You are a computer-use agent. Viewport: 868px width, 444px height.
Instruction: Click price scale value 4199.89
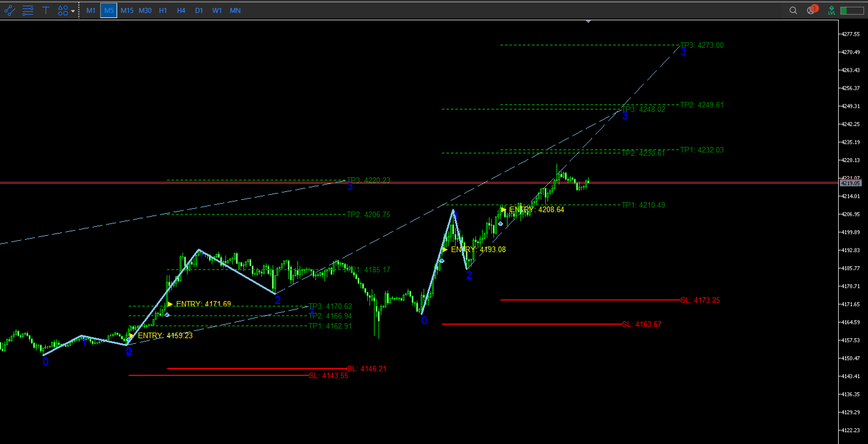click(x=851, y=232)
